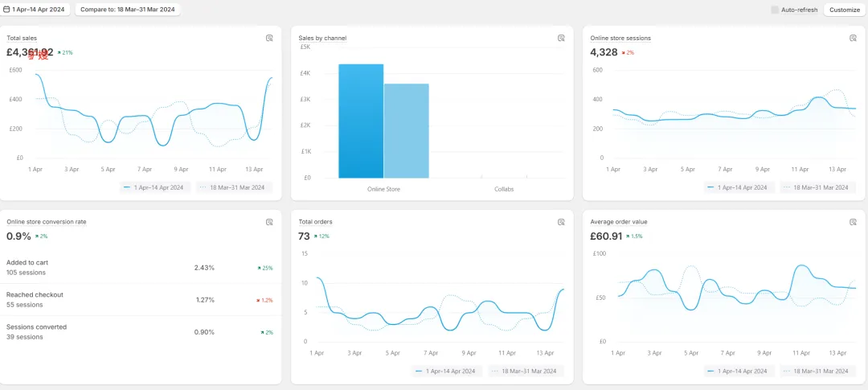Open report icon on Total orders card

tap(561, 222)
